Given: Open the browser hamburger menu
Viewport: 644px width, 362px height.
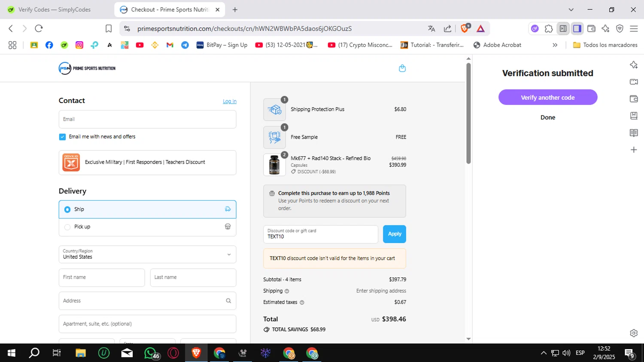Looking at the screenshot, I should 634,29.
